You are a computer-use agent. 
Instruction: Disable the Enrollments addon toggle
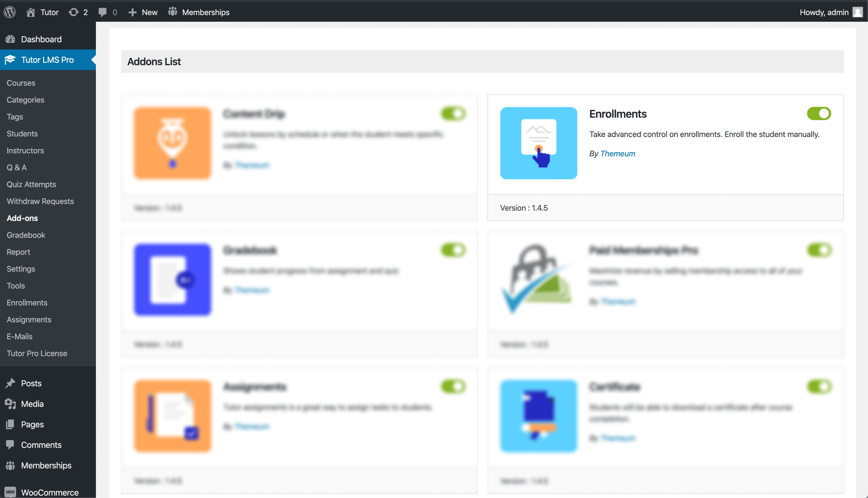819,113
